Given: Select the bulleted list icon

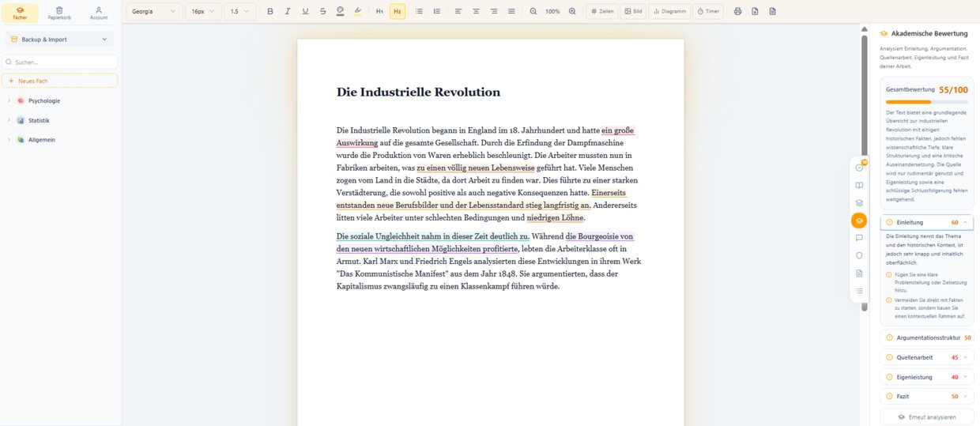Looking at the screenshot, I should pyautogui.click(x=419, y=12).
